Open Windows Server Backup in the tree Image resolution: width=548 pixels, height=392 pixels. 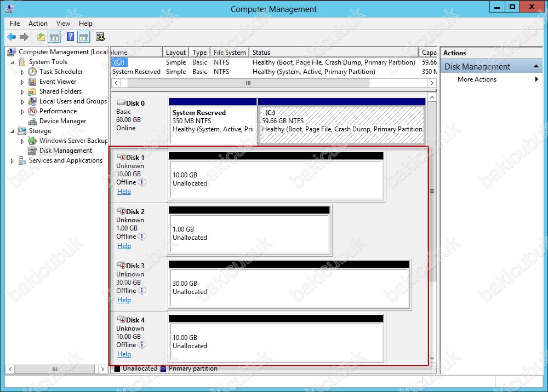73,141
